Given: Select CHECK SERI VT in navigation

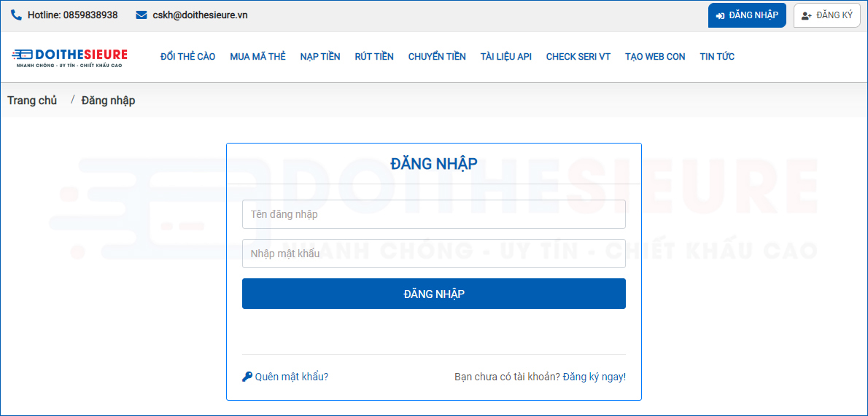Looking at the screenshot, I should 578,57.
